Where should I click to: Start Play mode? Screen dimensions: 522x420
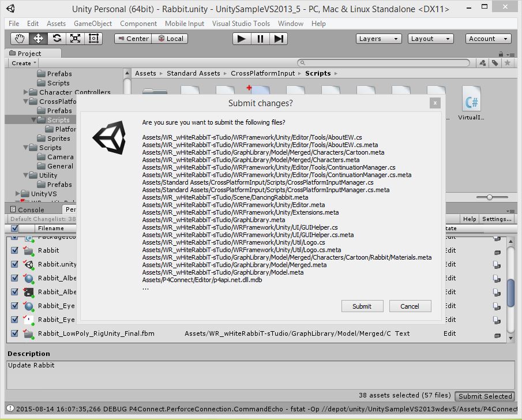[x=241, y=39]
